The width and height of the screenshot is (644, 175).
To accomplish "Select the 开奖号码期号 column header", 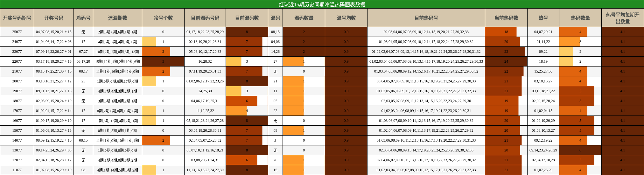I will pos(17,18).
